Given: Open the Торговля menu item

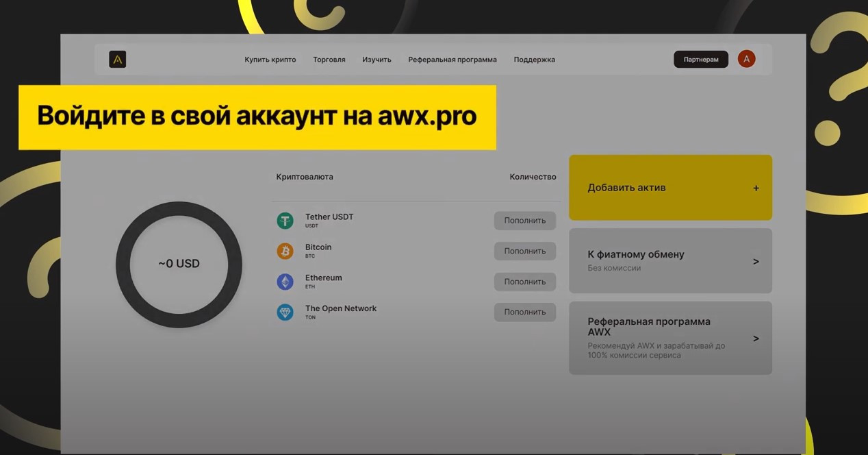Looking at the screenshot, I should 329,60.
